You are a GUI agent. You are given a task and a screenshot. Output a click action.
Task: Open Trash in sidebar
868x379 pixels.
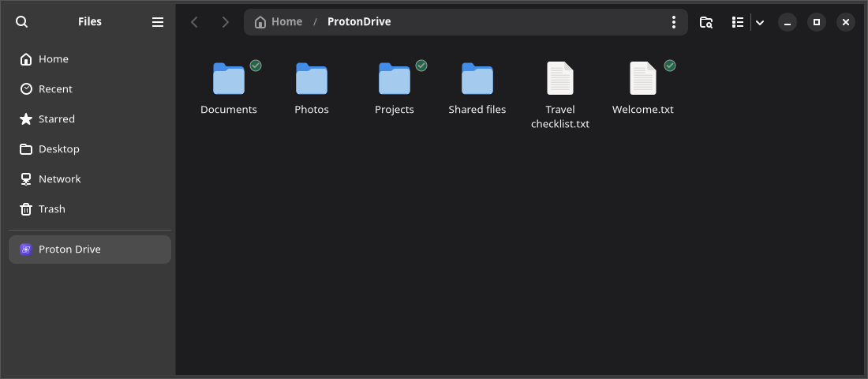[x=90, y=209]
